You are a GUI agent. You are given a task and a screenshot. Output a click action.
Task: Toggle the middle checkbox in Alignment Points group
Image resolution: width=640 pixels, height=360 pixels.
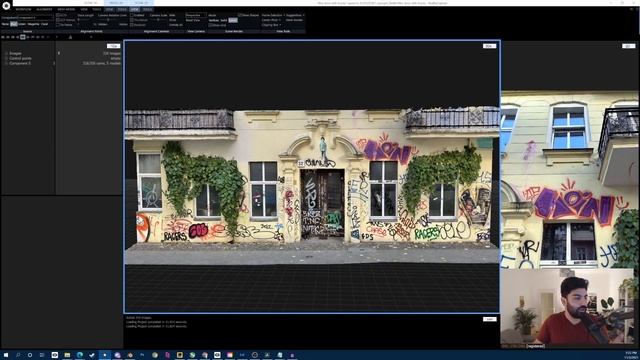click(x=58, y=20)
